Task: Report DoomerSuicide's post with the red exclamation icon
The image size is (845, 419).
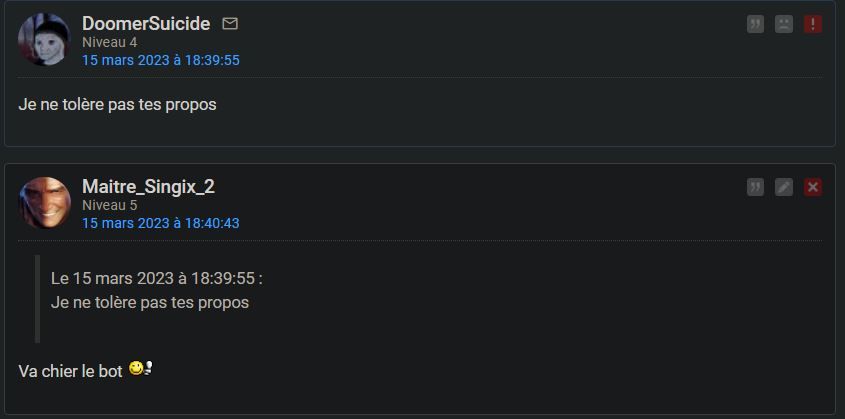Action: click(x=812, y=24)
